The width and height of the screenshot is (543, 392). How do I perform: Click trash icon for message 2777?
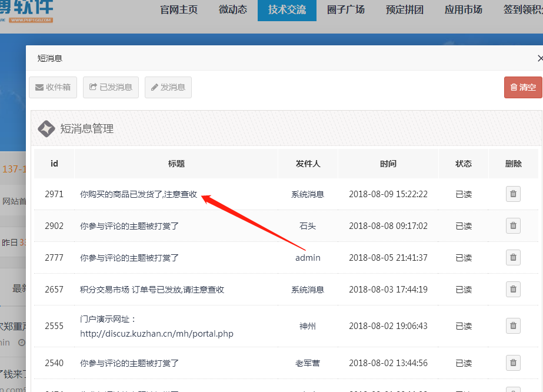[x=513, y=257]
